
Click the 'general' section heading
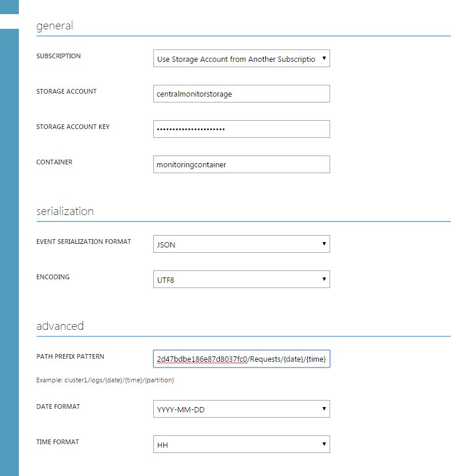(55, 26)
